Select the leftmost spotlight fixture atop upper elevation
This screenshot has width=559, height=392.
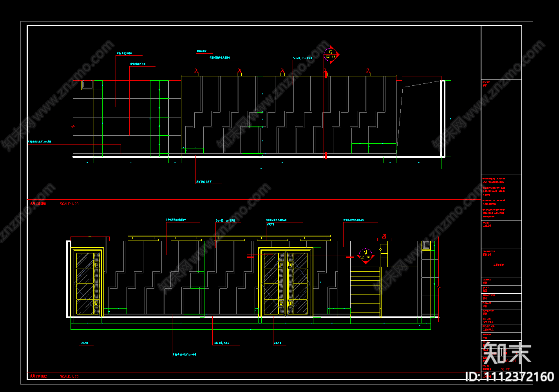[x=196, y=72]
